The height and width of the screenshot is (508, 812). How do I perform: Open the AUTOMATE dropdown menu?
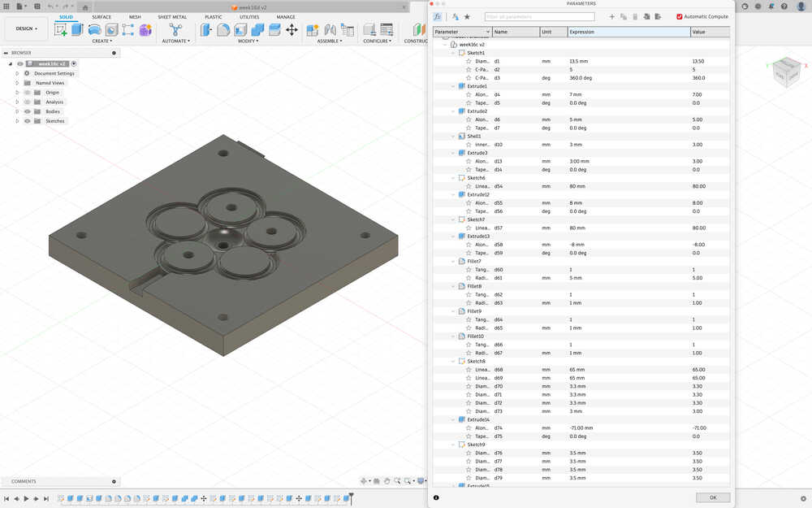pos(176,41)
